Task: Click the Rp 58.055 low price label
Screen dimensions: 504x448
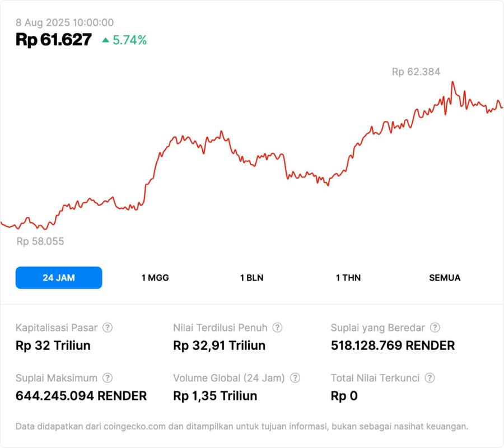Action: coord(40,241)
